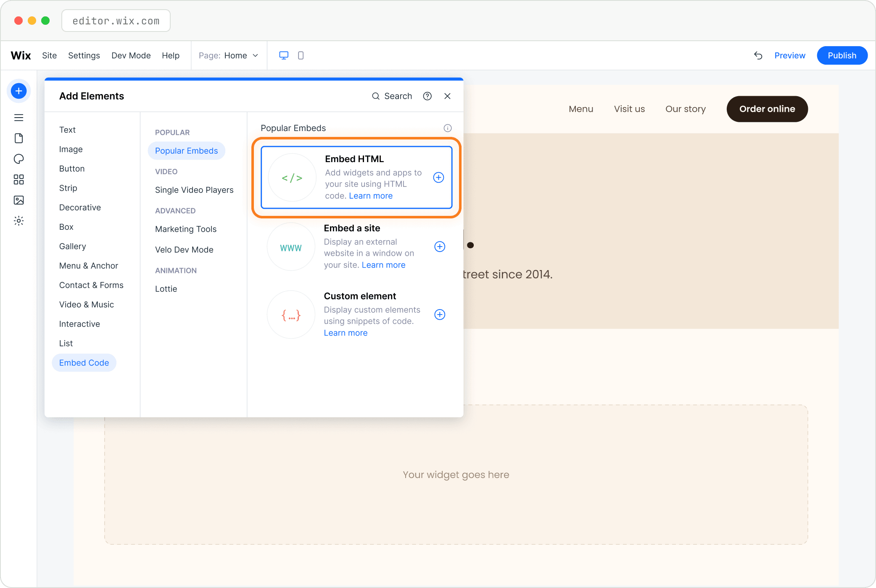876x588 pixels.
Task: Open the Site Design icon in left sidebar
Action: (x=18, y=159)
